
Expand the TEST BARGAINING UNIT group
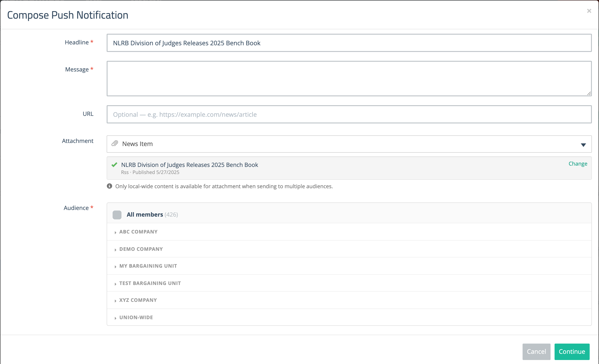tap(349, 283)
